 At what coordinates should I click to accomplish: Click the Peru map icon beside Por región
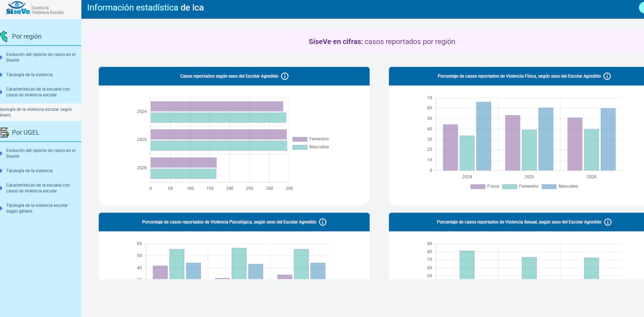[4, 36]
